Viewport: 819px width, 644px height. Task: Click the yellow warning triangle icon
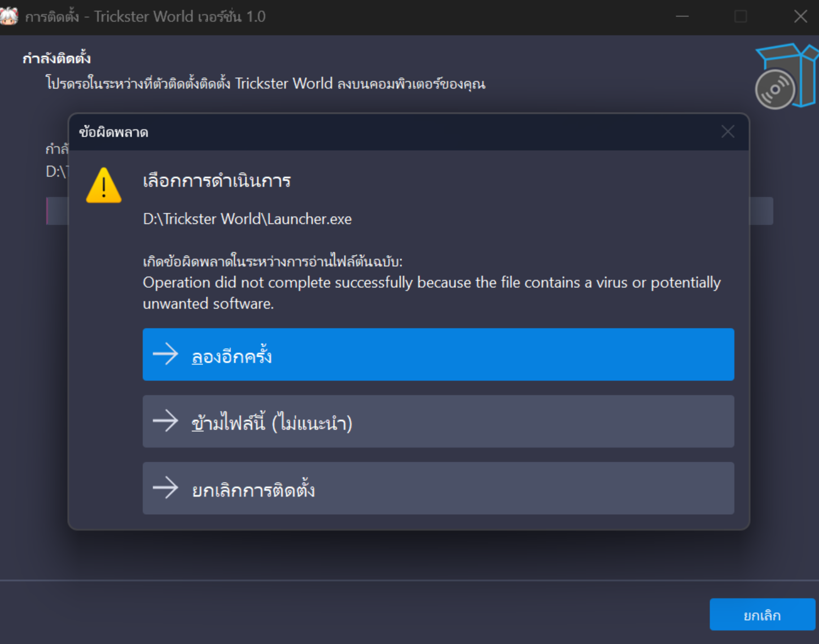104,186
